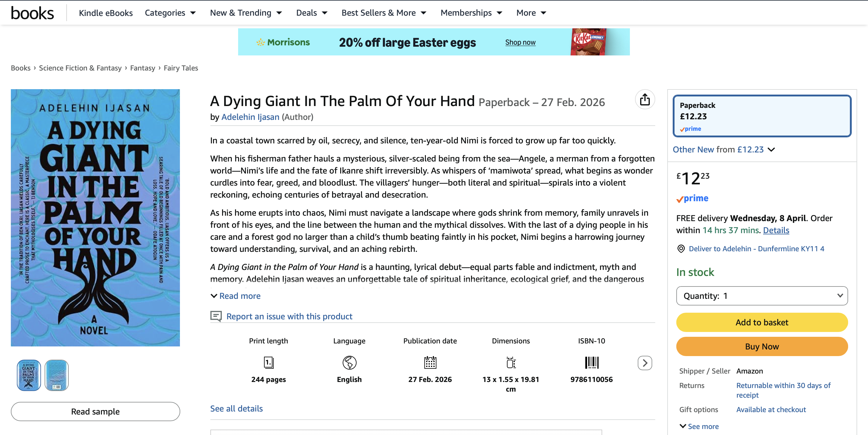Viewport: 868px width, 435px height.
Task: Click the Print length pages icon
Action: [268, 363]
